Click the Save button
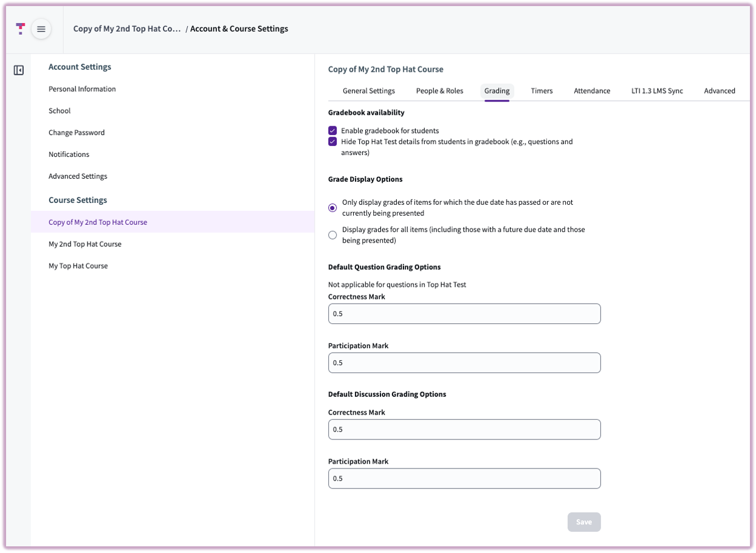Screen dimensions: 756x553 coord(583,521)
